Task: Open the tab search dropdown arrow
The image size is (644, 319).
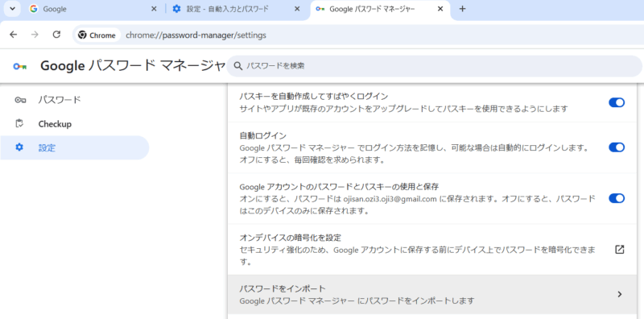Action: pos(12,9)
